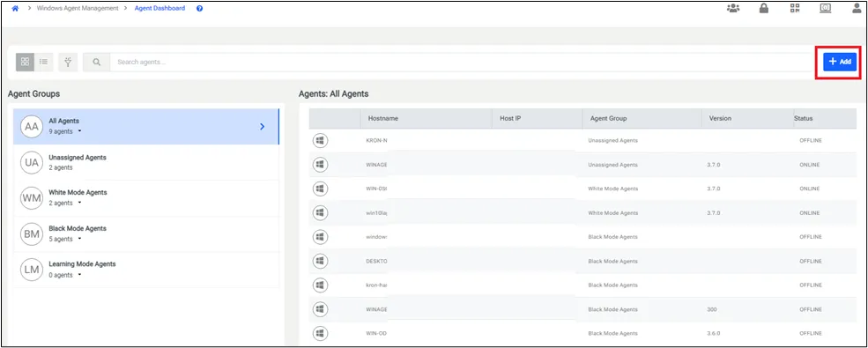Open the dropdown arrow next to 9 agents

[x=79, y=131]
